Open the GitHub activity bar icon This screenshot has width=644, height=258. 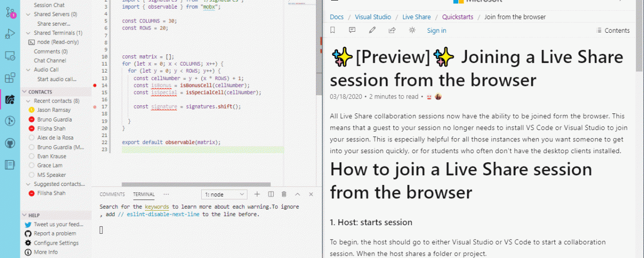[x=10, y=142]
